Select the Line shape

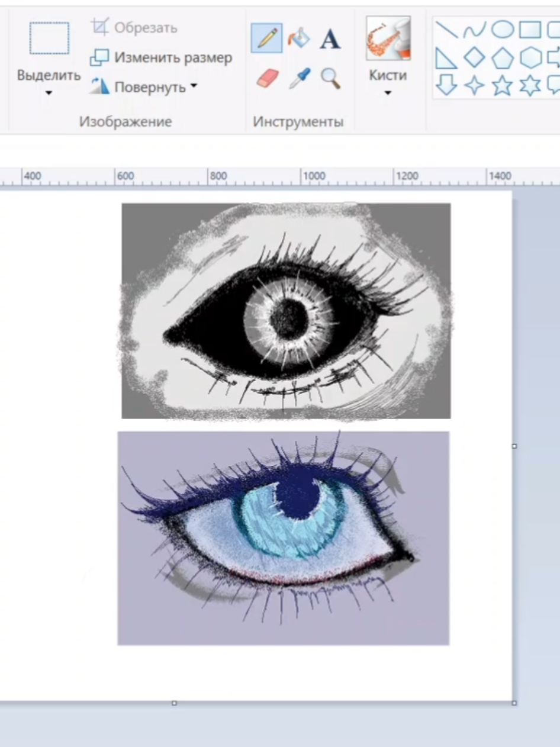coord(446,29)
